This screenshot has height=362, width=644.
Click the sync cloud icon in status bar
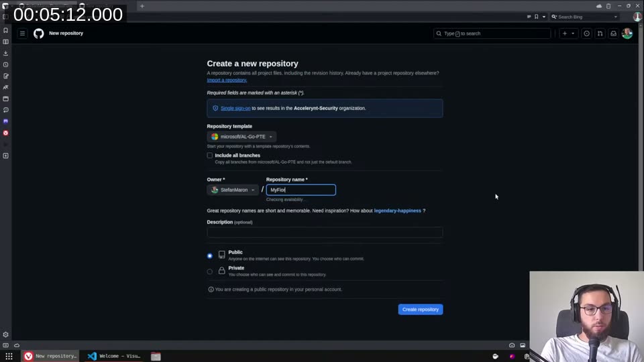[17, 345]
